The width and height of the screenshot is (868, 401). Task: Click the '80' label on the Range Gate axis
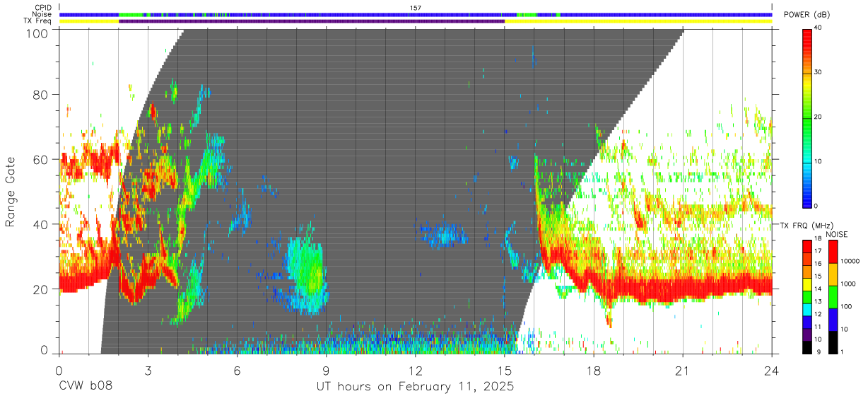[x=42, y=94]
